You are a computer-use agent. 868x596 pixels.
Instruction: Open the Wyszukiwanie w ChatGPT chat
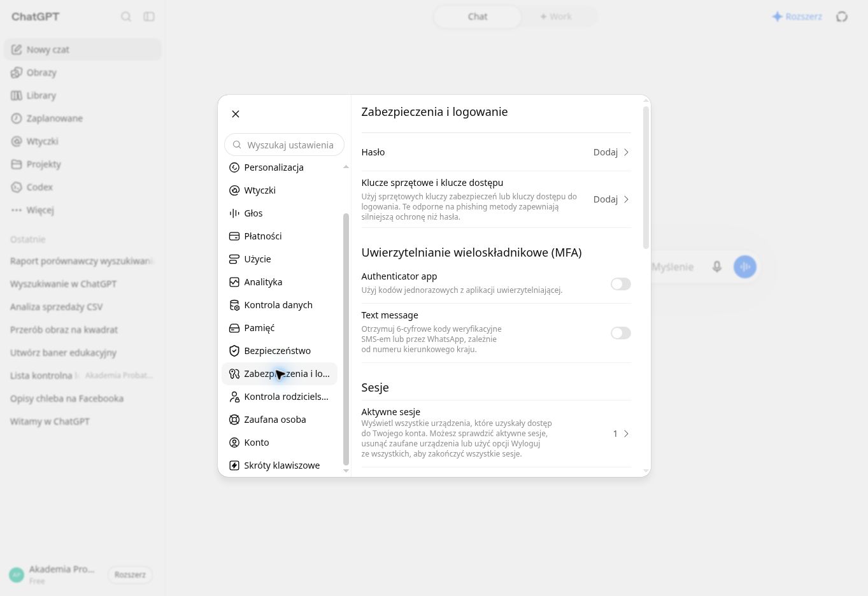(x=83, y=284)
